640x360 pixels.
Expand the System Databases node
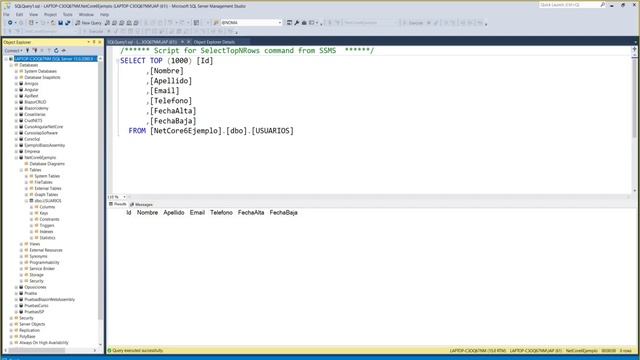(16, 71)
